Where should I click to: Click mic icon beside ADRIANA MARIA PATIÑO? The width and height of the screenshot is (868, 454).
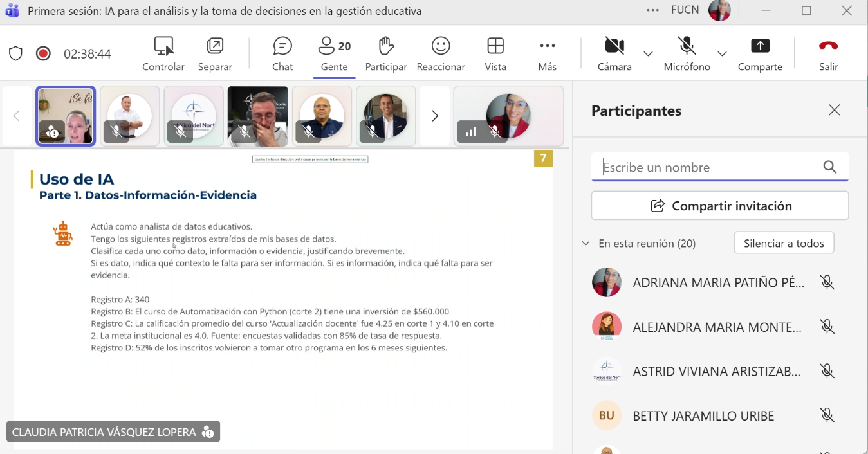pyautogui.click(x=827, y=282)
